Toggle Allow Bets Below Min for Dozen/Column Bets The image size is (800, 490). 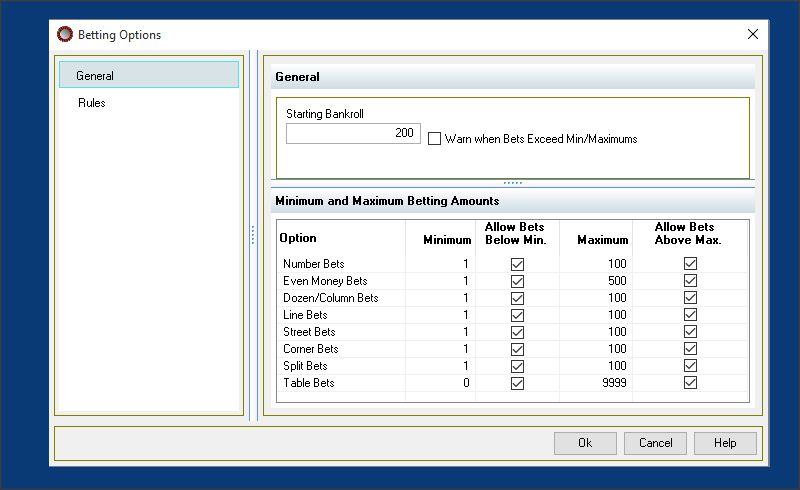(517, 298)
